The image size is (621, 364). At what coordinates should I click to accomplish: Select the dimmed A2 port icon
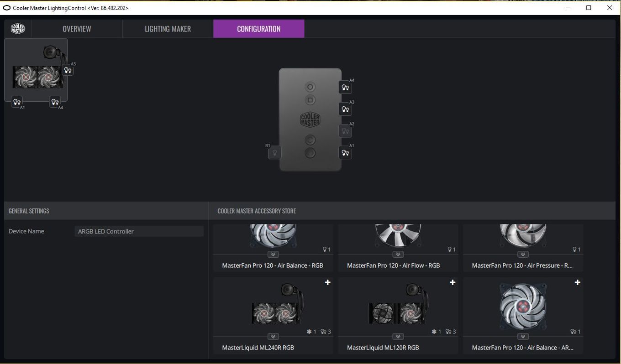(345, 131)
